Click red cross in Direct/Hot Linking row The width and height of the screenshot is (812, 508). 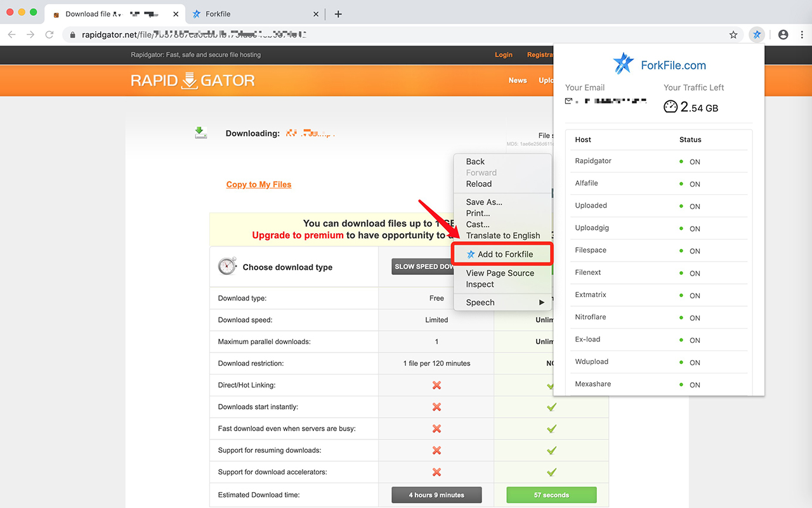pyautogui.click(x=436, y=385)
